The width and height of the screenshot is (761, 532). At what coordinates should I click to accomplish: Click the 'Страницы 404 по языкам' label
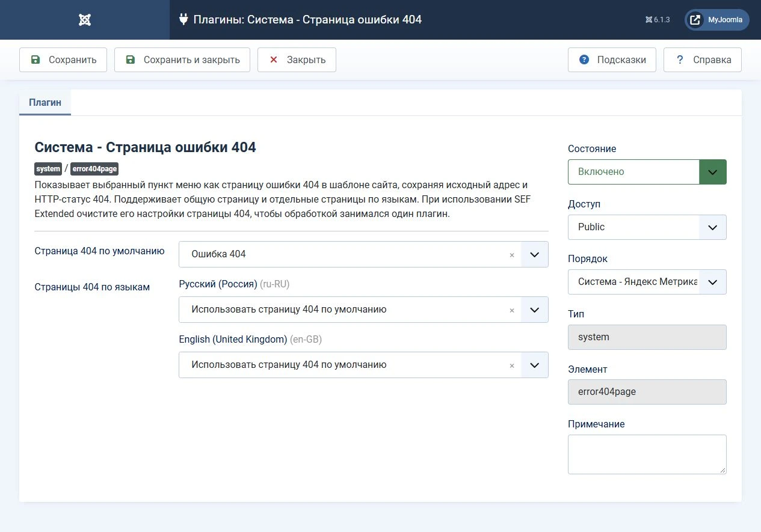(x=93, y=287)
